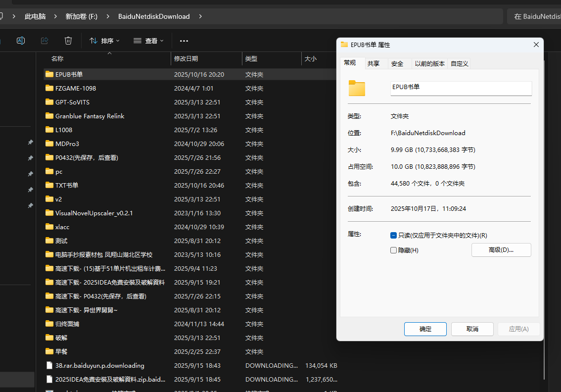Click the 高级(D)... button
This screenshot has width=561, height=392.
pyautogui.click(x=501, y=250)
